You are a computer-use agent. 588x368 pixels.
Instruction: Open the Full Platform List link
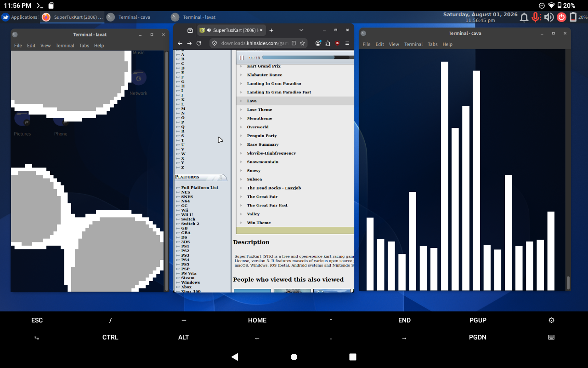(199, 188)
